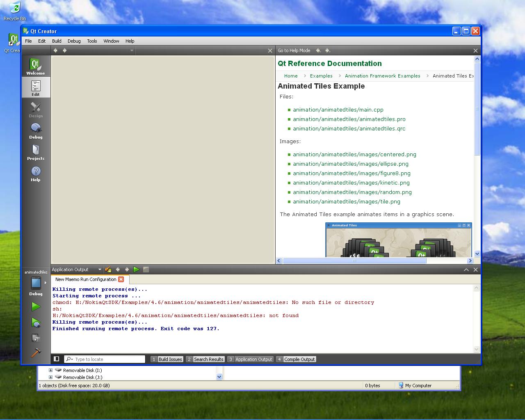Open the animatedtiles.pro file link
Screen dimensions: 525x420
tap(349, 119)
